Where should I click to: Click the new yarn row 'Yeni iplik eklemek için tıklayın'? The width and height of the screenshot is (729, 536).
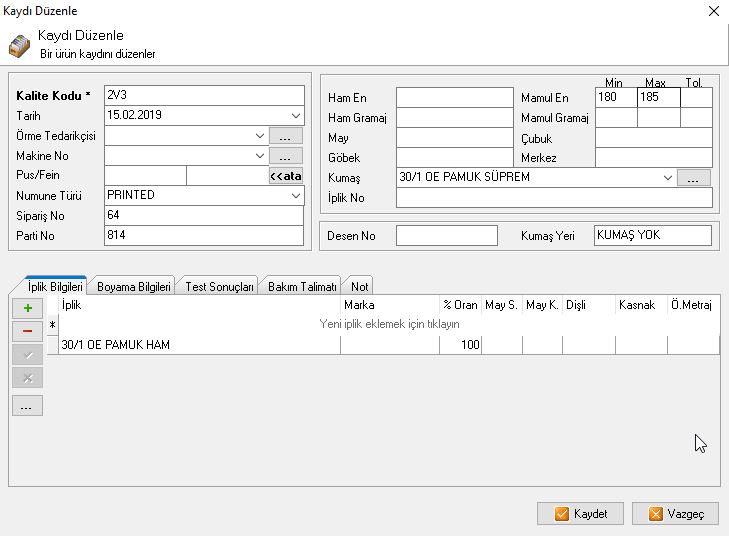pos(388,325)
